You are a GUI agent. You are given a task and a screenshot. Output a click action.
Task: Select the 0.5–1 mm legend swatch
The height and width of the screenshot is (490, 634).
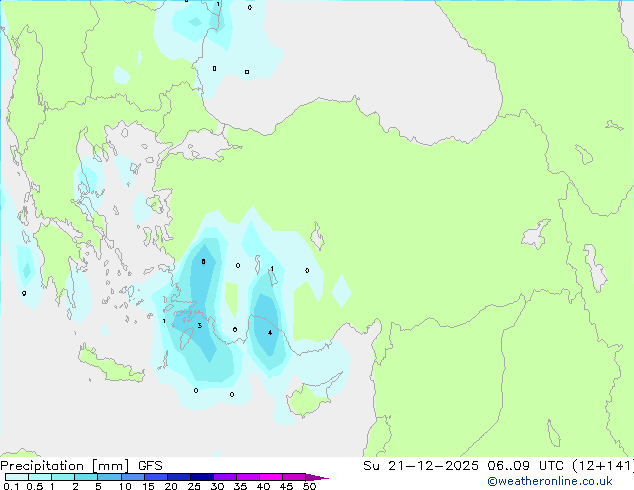pos(40,477)
